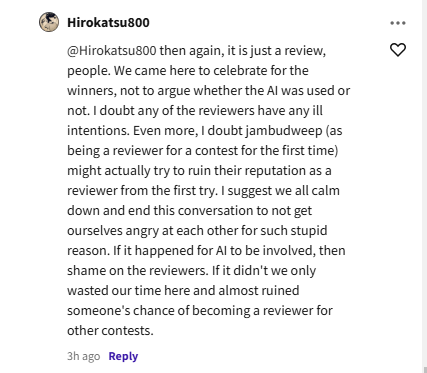Open the three-dot more options menu

[x=398, y=23]
